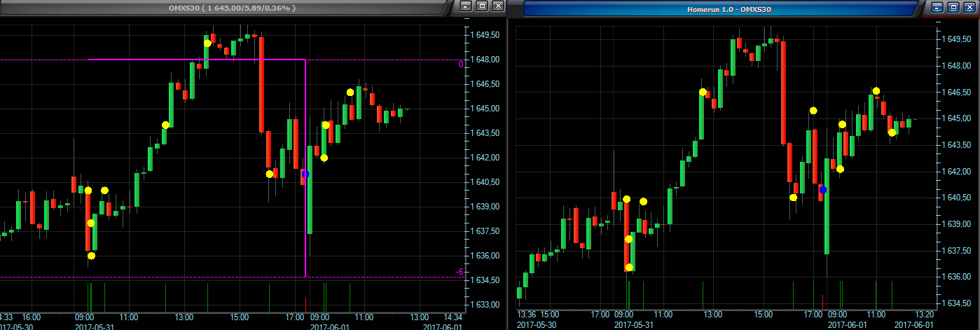This screenshot has width=980, height=330.
Task: Click the magenta 0 level label
Action: point(460,64)
